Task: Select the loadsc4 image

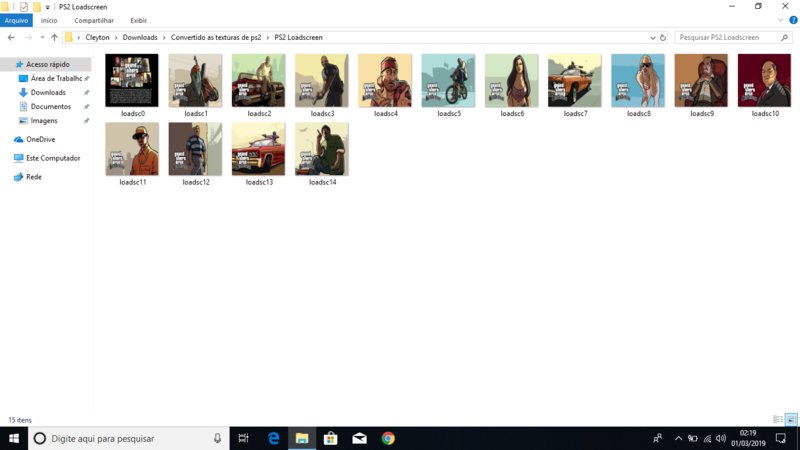Action: tap(385, 81)
